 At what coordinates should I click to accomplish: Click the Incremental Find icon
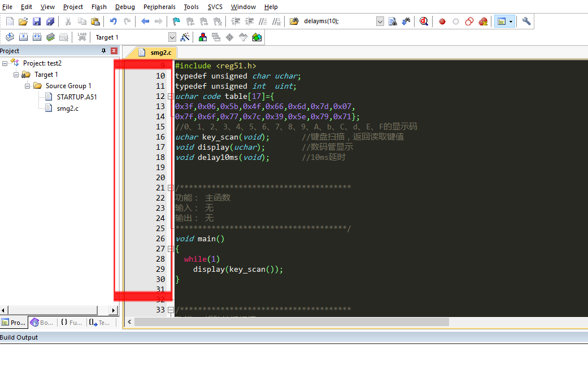(x=406, y=21)
